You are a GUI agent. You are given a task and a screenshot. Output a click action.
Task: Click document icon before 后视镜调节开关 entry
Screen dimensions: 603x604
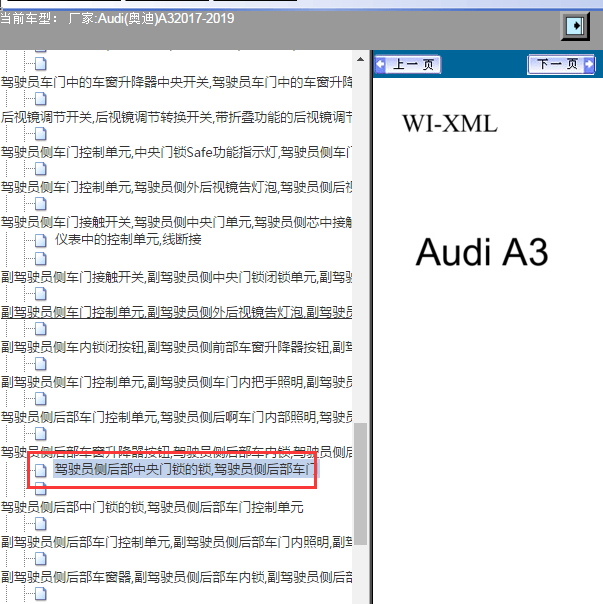coord(40,99)
